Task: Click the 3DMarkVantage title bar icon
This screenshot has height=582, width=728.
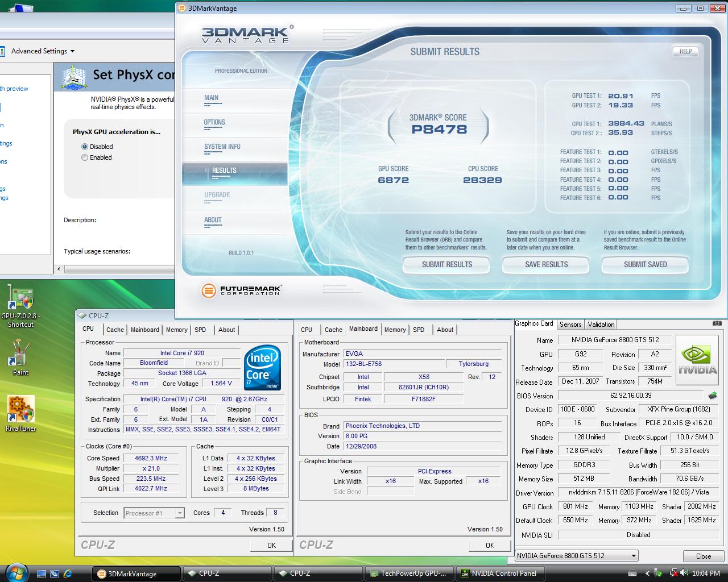Action: (182, 9)
